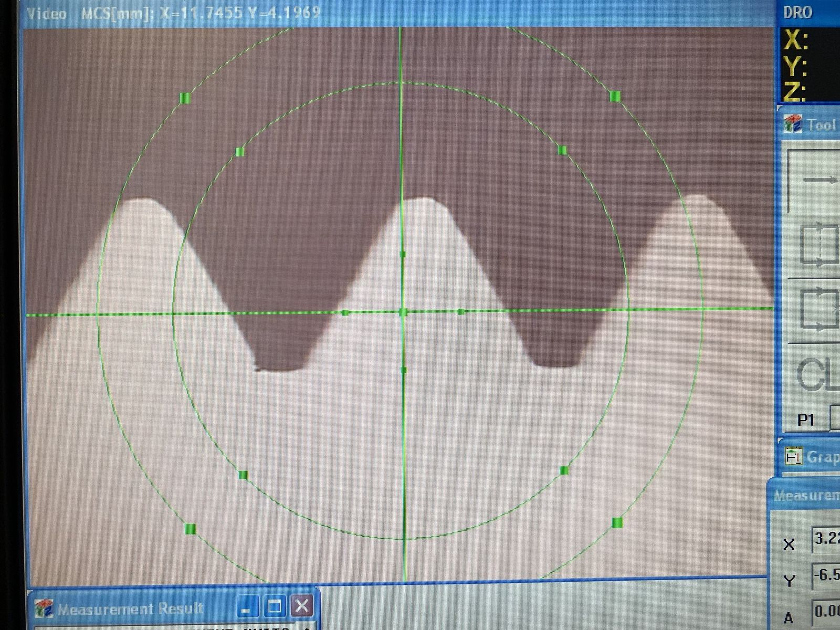Click the Tool panel title icon

click(793, 124)
